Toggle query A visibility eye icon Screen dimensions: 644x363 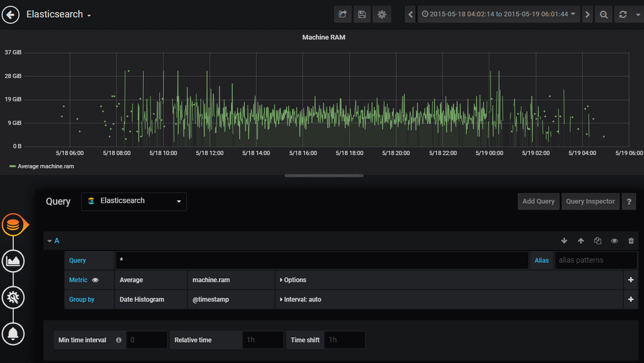coord(614,241)
